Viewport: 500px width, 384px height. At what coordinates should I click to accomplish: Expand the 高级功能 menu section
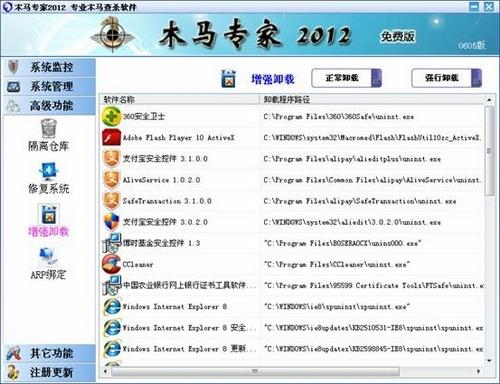[x=50, y=106]
